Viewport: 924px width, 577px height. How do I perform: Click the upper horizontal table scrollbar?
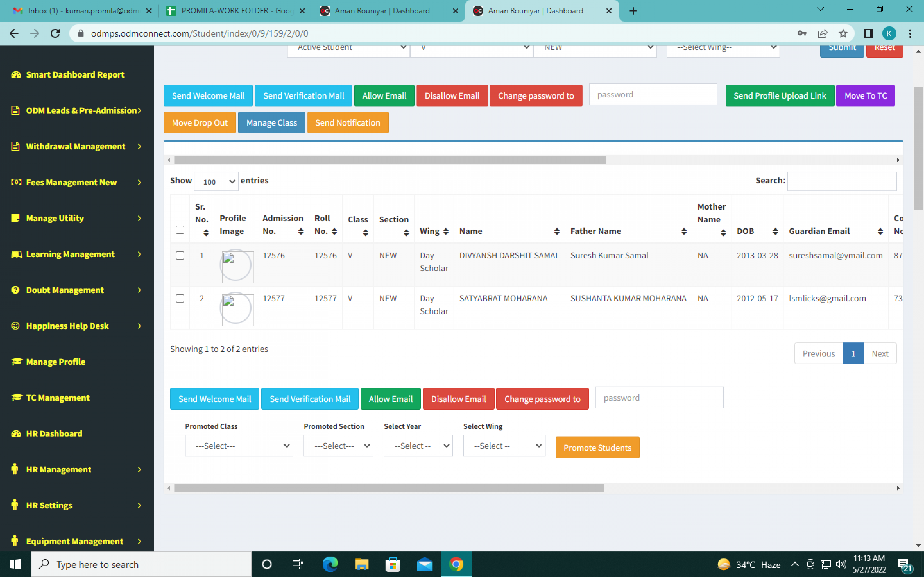click(x=389, y=160)
